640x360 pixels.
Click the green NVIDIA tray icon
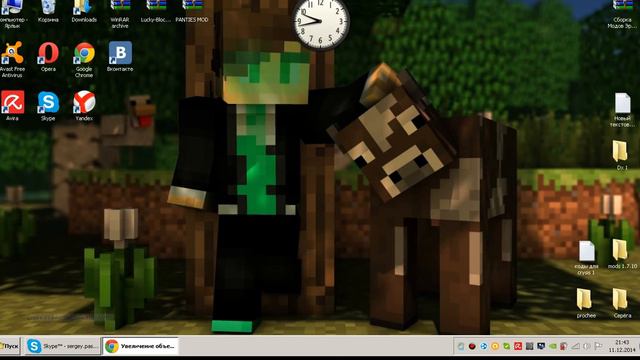(552, 346)
